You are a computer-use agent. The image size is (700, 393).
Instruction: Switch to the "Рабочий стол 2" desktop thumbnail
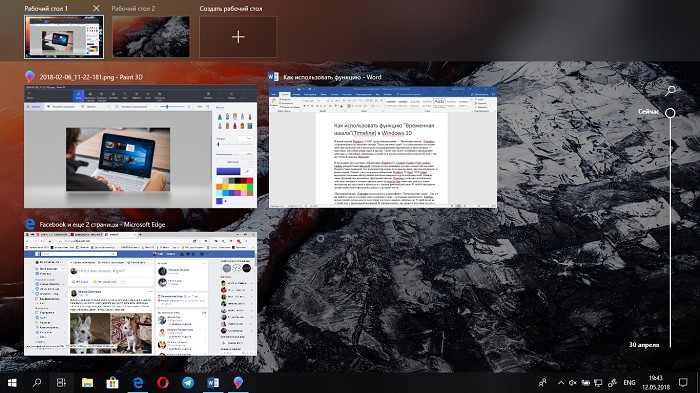point(150,37)
